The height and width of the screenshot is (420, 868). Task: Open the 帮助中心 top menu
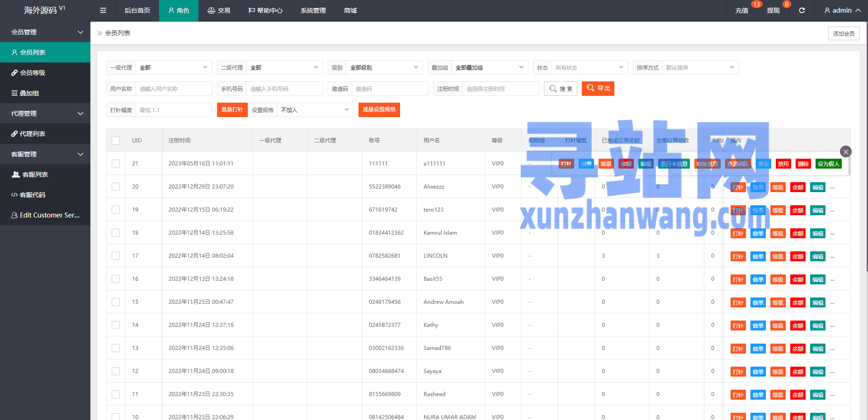click(265, 10)
